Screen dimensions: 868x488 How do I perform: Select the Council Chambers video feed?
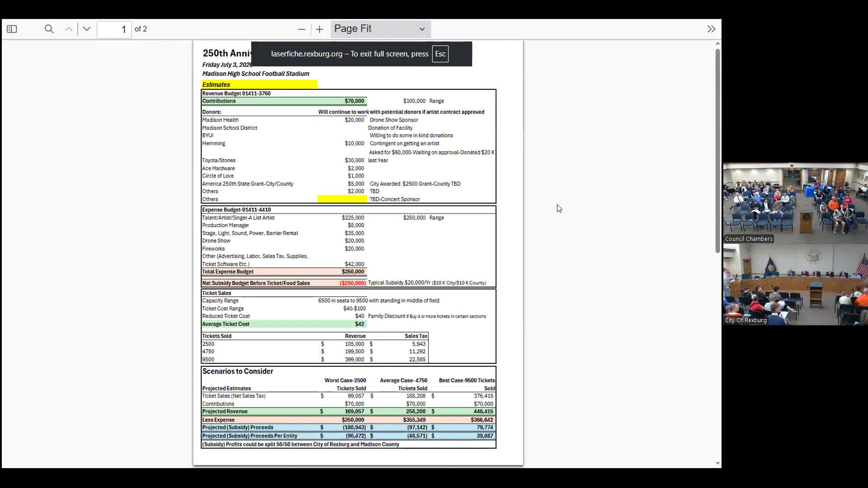click(x=795, y=203)
